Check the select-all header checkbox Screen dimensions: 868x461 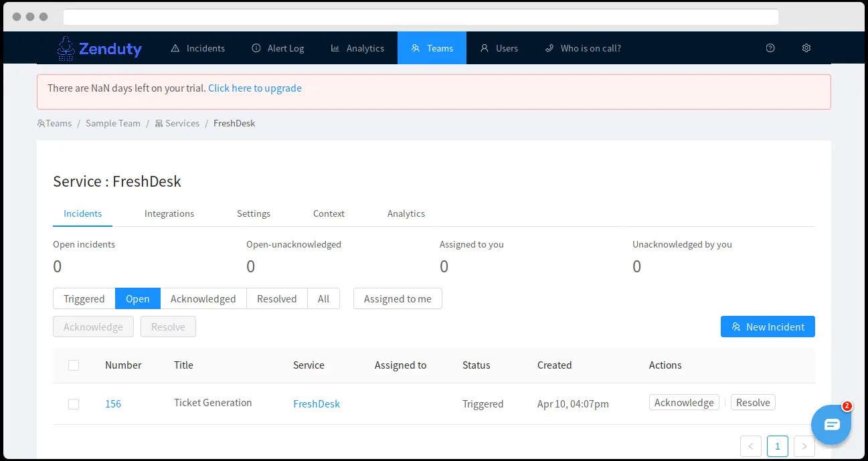pos(74,365)
